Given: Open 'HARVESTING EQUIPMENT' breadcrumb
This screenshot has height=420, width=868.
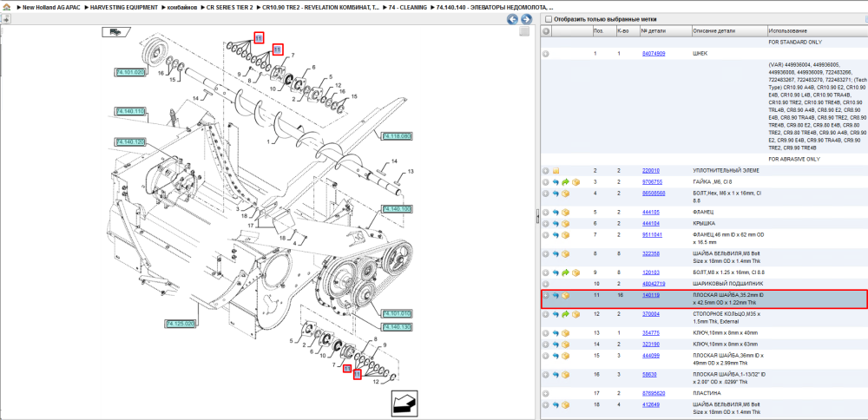Looking at the screenshot, I should (x=126, y=8).
